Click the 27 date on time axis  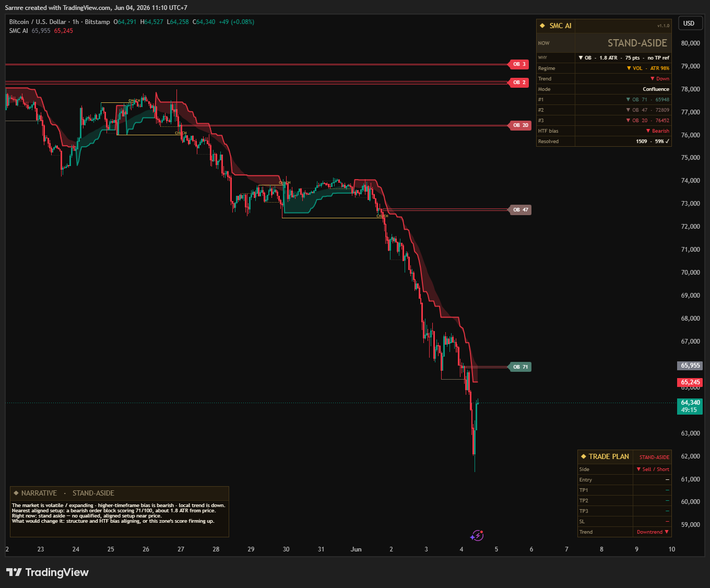181,549
